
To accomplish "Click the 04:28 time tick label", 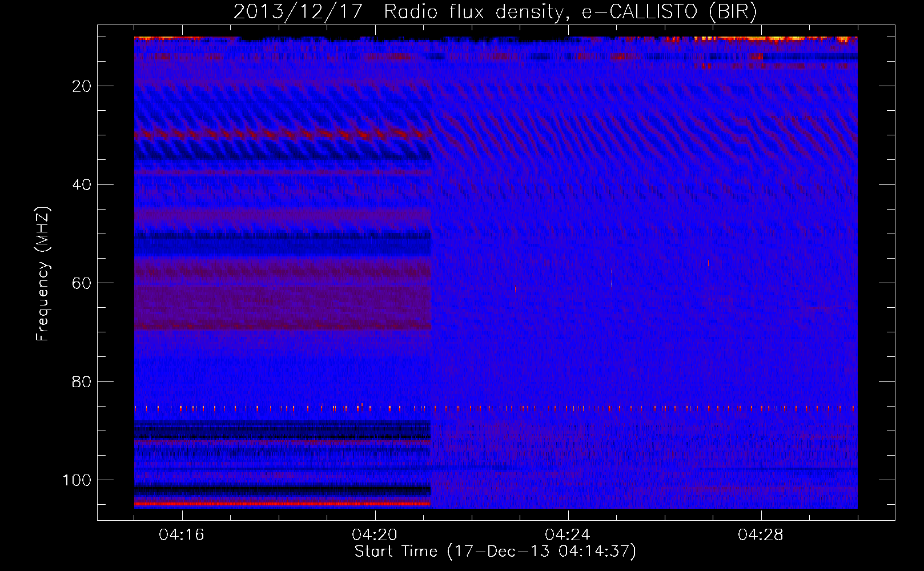I will pos(761,535).
